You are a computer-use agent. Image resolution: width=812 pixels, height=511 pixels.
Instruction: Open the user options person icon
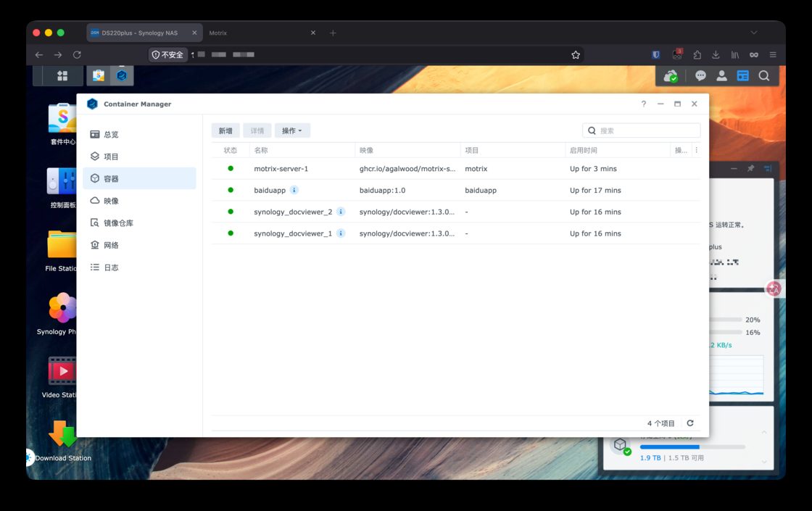[721, 75]
